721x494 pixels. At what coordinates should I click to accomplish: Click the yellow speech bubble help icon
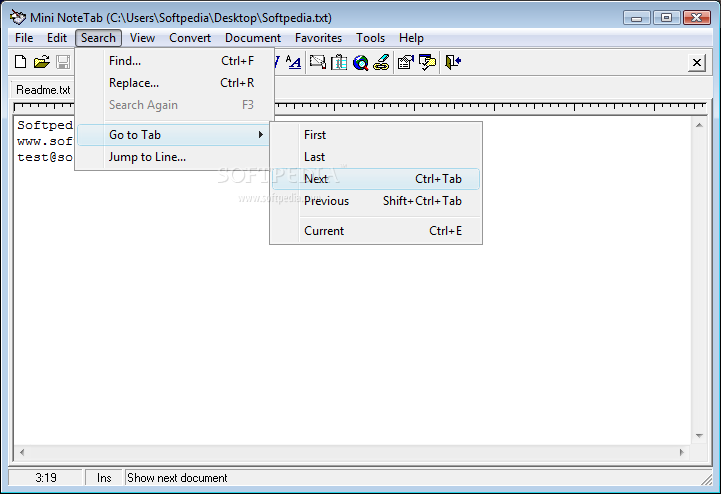click(427, 62)
